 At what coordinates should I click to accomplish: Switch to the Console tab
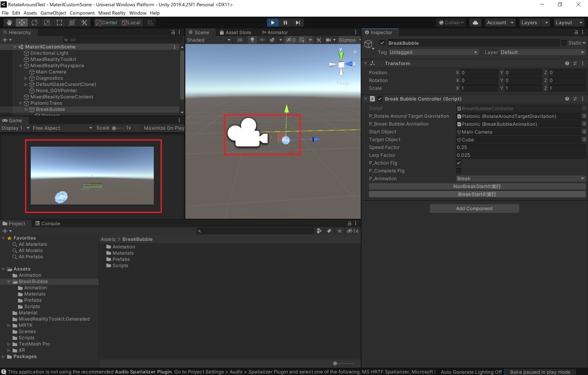[x=47, y=224]
